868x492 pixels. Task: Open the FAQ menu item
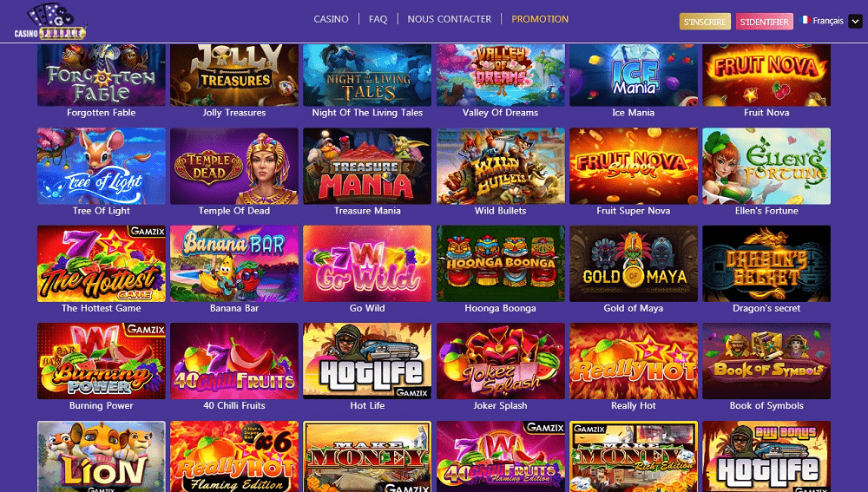pyautogui.click(x=378, y=19)
